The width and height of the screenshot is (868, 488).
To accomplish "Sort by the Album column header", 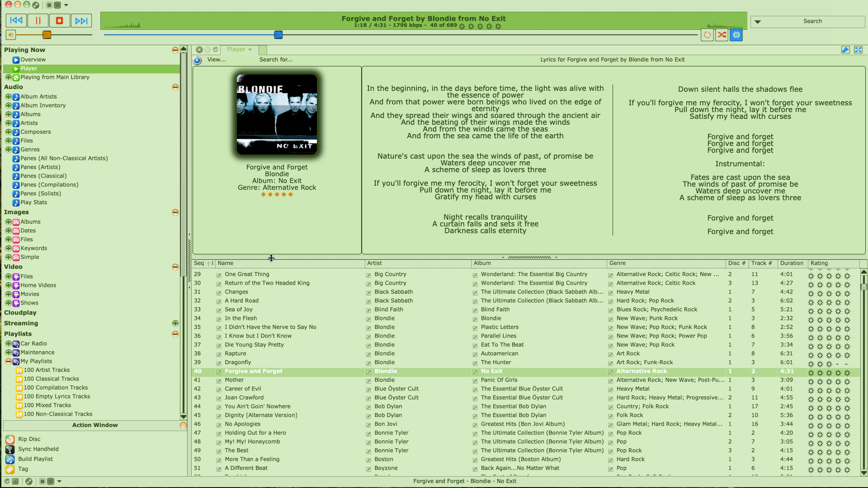I will [x=538, y=263].
